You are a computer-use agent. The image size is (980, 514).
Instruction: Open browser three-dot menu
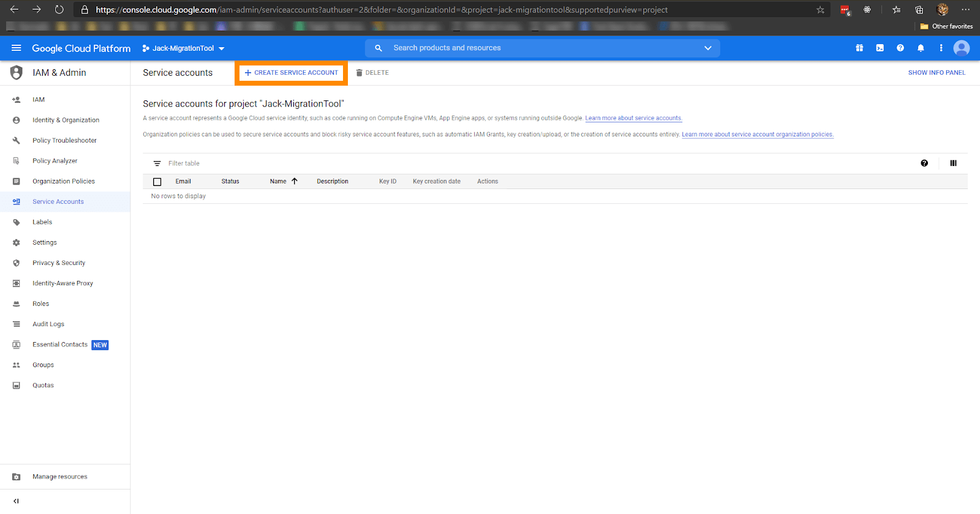click(x=965, y=9)
